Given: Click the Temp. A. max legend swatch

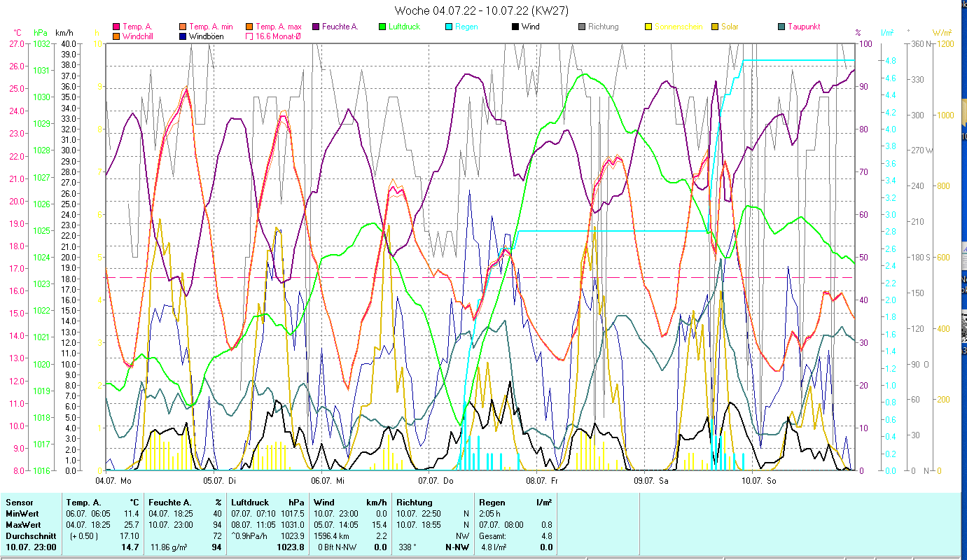Looking at the screenshot, I should coord(249,27).
